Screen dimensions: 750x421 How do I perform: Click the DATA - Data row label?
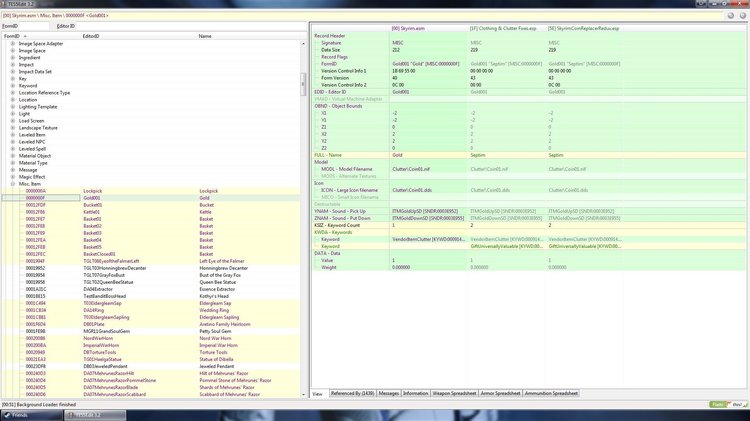pyautogui.click(x=327, y=254)
